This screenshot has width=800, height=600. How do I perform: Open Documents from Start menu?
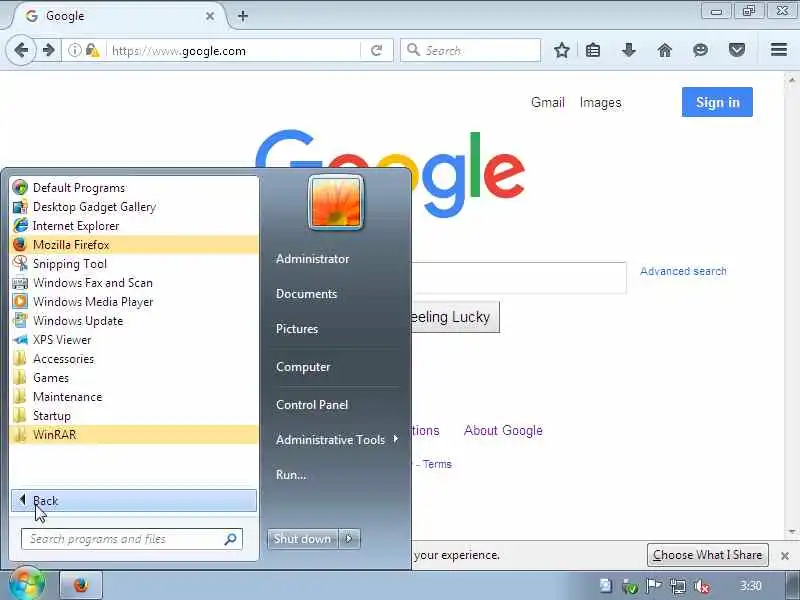coord(306,294)
